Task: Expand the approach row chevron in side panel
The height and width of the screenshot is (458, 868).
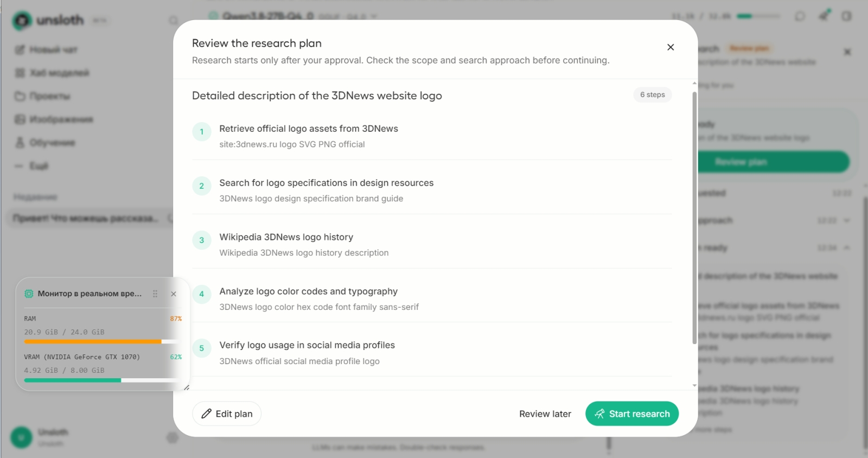Action: 847,220
